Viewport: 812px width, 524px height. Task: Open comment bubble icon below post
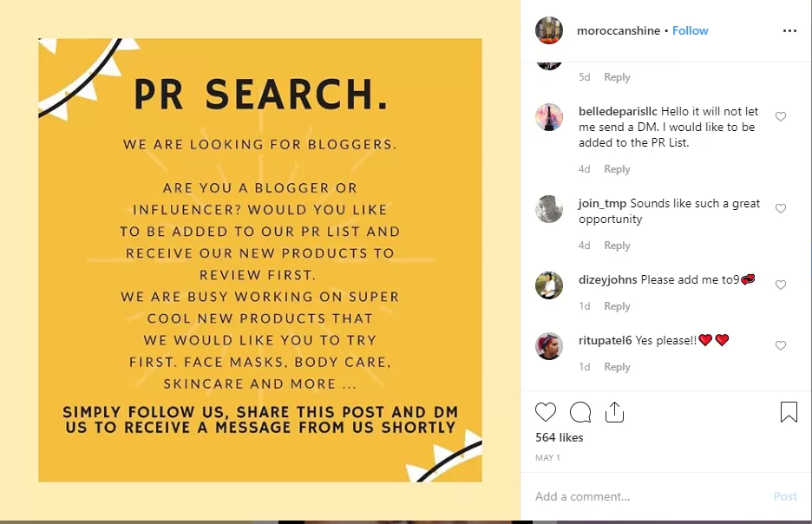(580, 412)
